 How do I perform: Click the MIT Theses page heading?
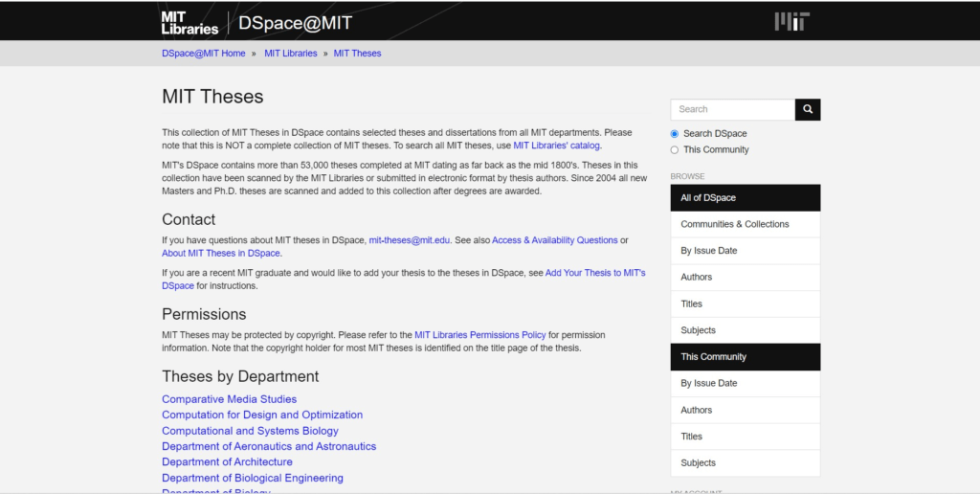212,97
